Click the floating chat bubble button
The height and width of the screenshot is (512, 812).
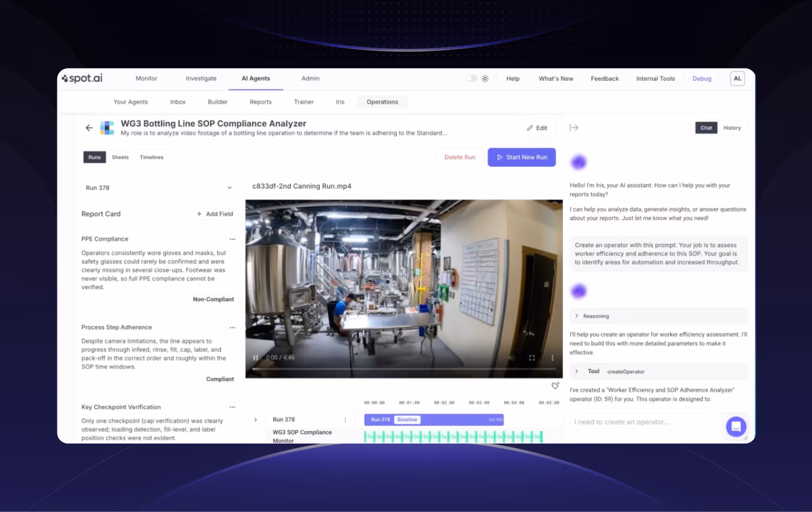[x=736, y=427]
